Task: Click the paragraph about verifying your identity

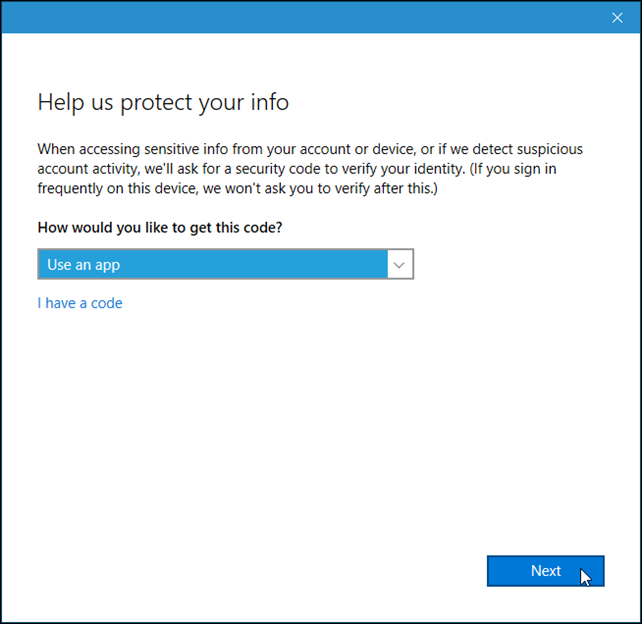Action: pos(310,169)
